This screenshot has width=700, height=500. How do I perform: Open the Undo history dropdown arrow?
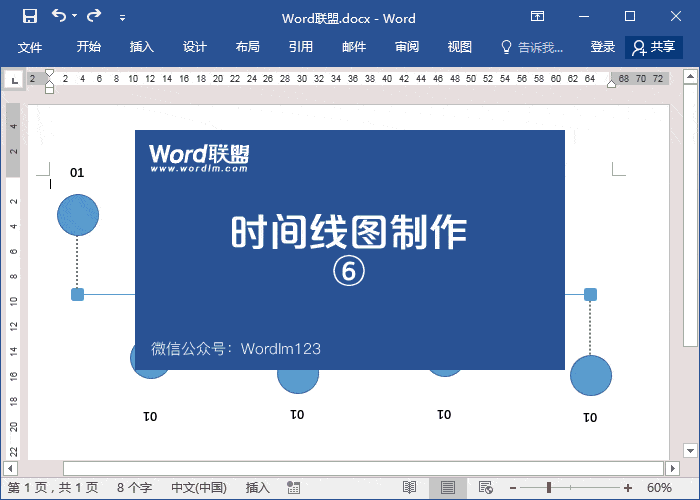[75, 16]
